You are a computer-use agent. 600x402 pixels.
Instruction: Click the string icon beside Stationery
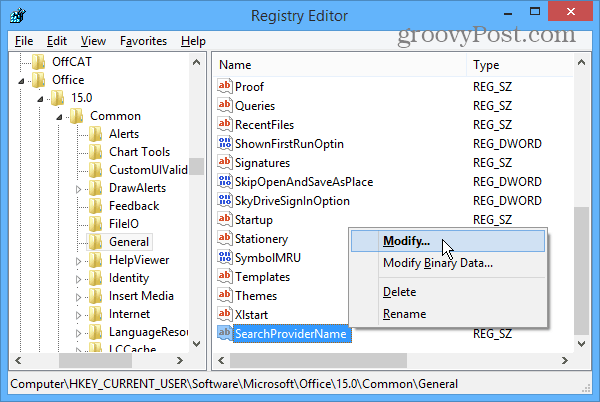pos(225,238)
